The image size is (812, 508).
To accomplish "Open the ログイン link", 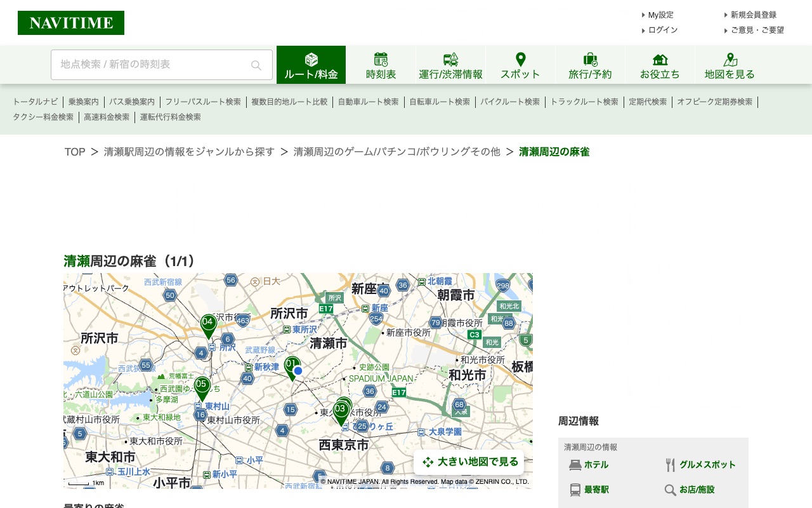I will tap(662, 30).
